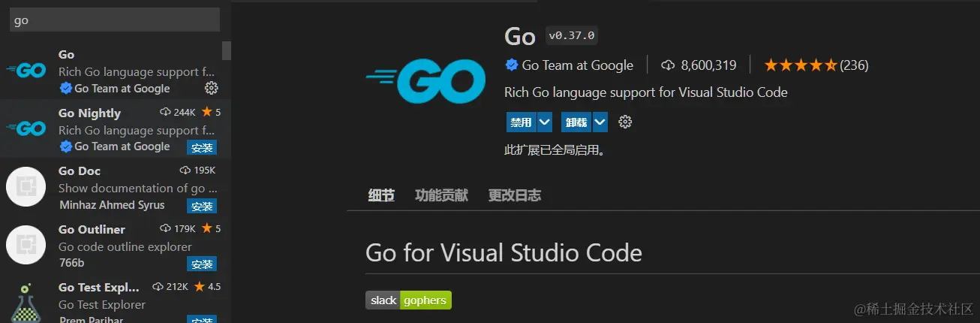Install the Go Outliner extension

(x=202, y=264)
